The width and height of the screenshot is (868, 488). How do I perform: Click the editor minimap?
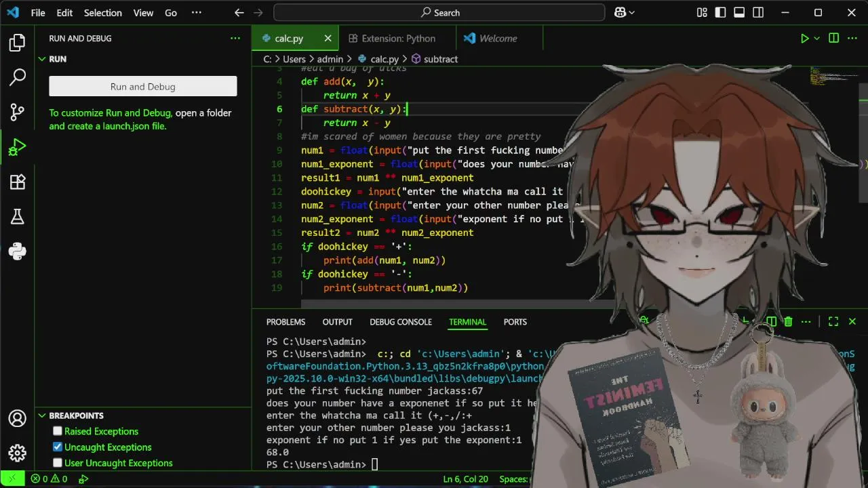pos(833,76)
